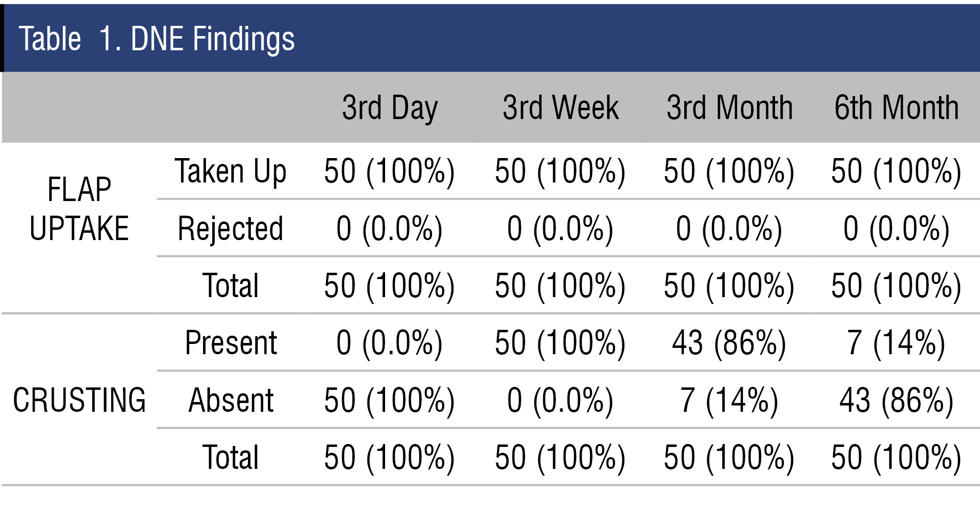Select the Total label under Flap Uptake
Screen dimensions: 980x505
[230, 285]
